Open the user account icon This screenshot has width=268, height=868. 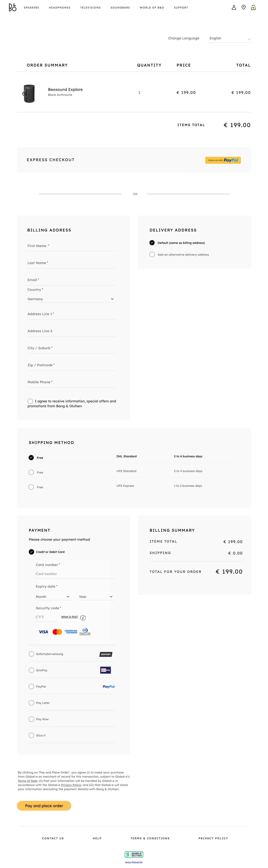coord(234,7)
